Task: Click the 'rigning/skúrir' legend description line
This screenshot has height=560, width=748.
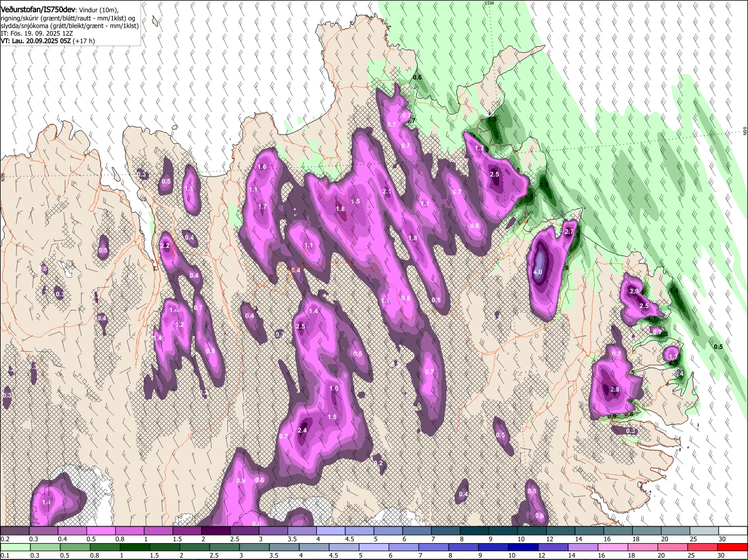Action: (68, 18)
